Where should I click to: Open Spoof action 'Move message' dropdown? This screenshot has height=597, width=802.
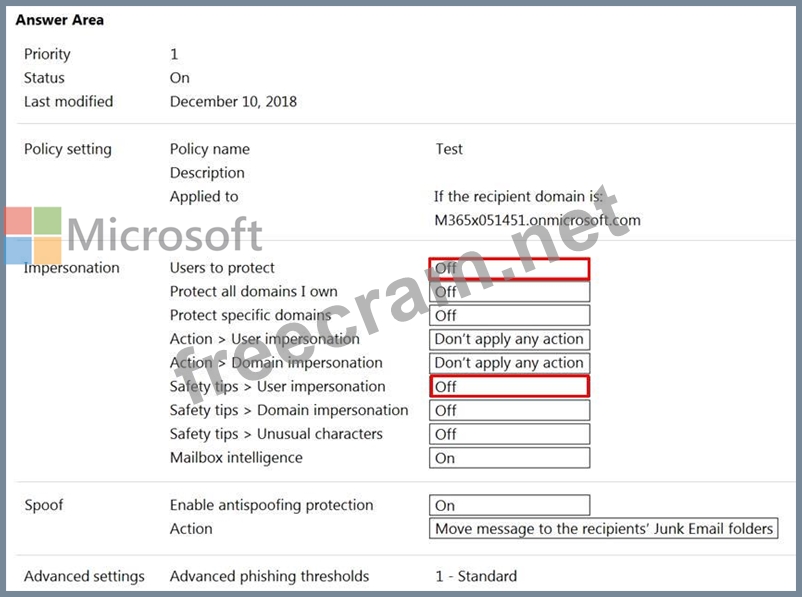point(604,529)
